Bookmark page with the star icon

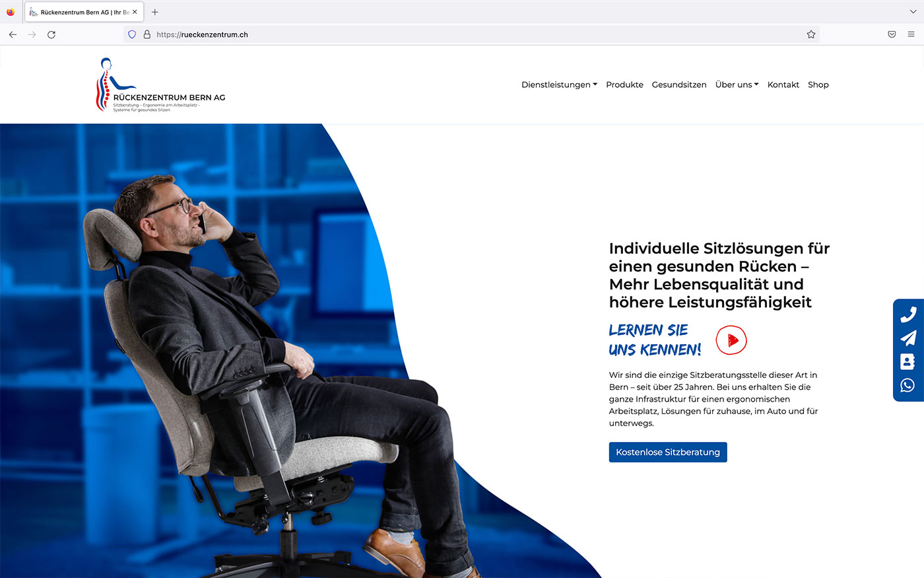(811, 34)
